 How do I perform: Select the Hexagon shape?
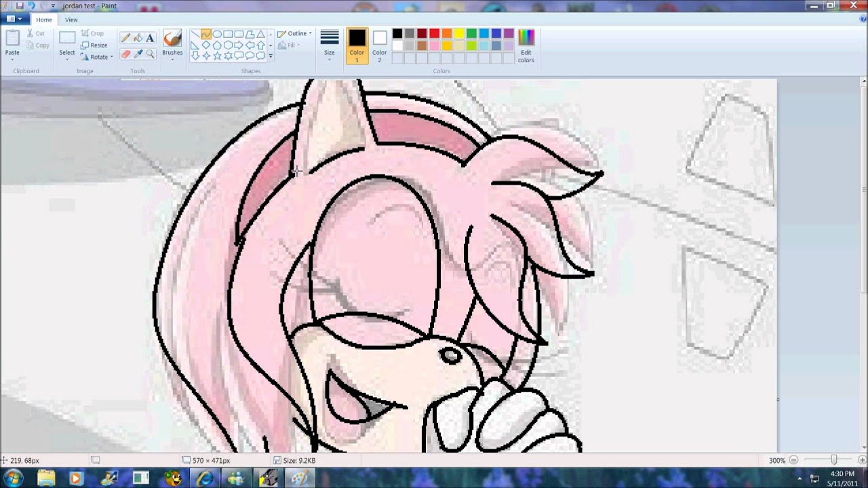coord(228,45)
